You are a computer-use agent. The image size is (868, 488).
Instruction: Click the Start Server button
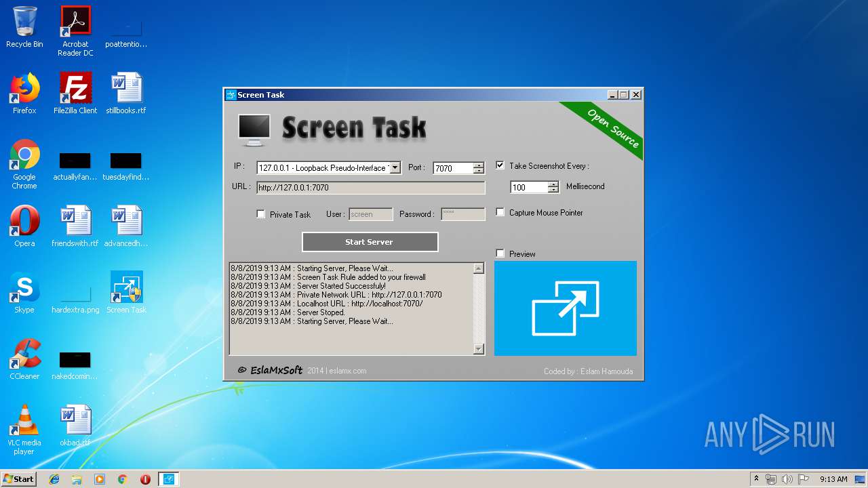click(x=370, y=242)
